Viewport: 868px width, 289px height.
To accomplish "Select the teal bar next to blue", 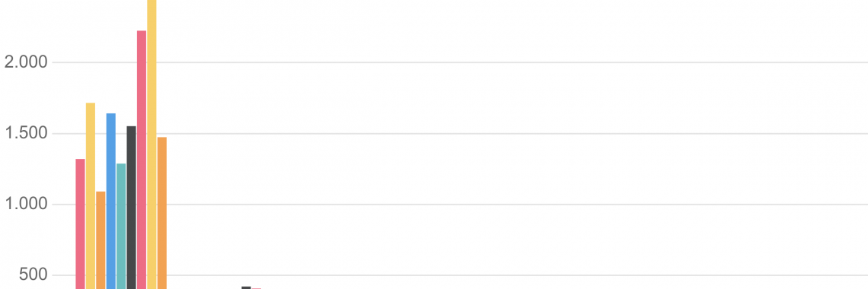I will tap(121, 226).
